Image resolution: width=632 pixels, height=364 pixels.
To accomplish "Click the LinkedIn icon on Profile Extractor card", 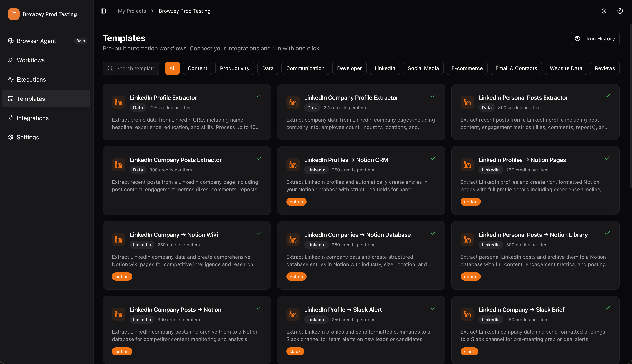I will [118, 102].
